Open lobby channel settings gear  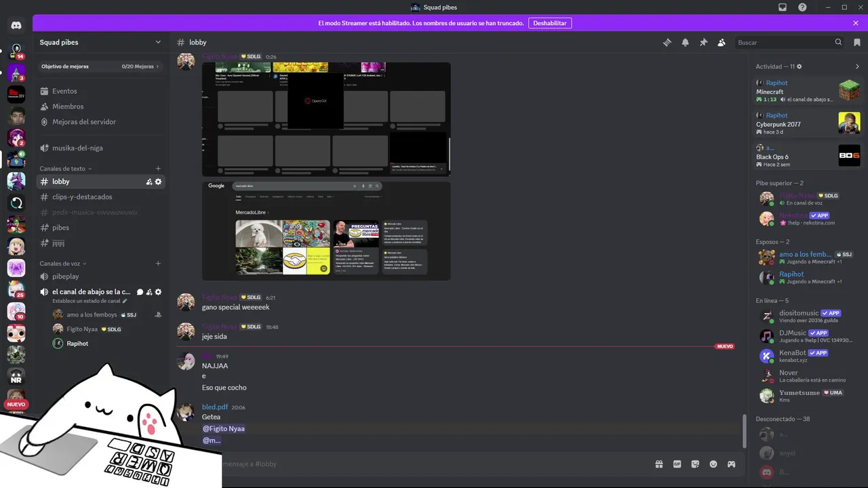pos(158,182)
